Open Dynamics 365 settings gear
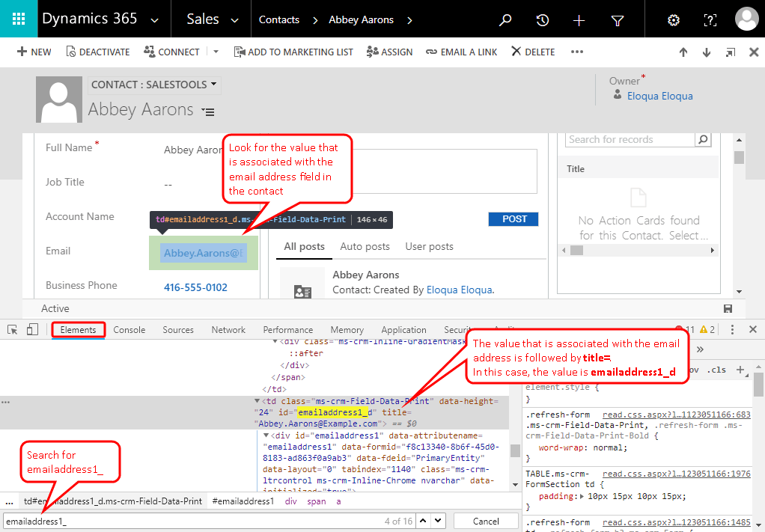 tap(673, 21)
